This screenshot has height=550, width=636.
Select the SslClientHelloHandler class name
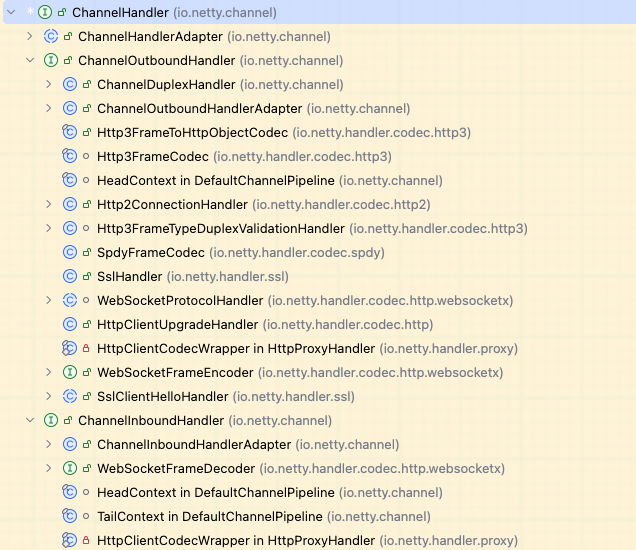click(x=171, y=396)
